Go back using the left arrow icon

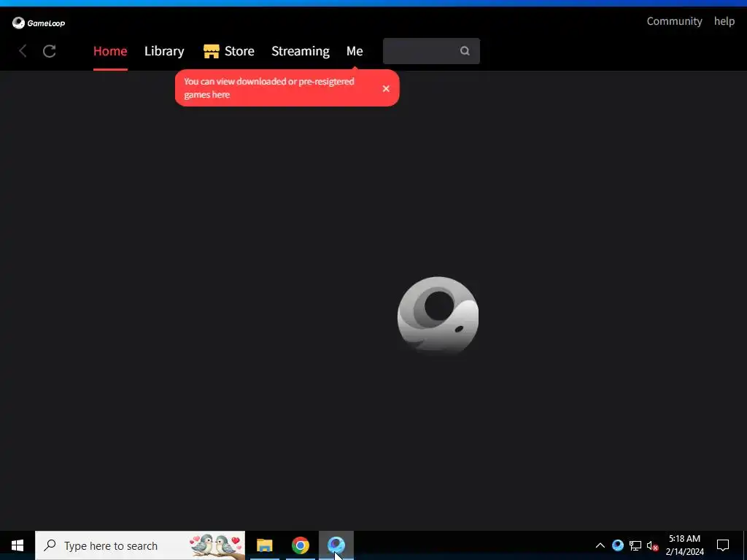(x=23, y=51)
